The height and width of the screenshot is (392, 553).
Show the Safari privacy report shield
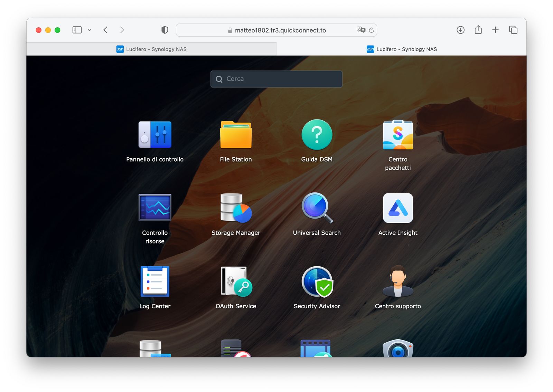coord(165,30)
